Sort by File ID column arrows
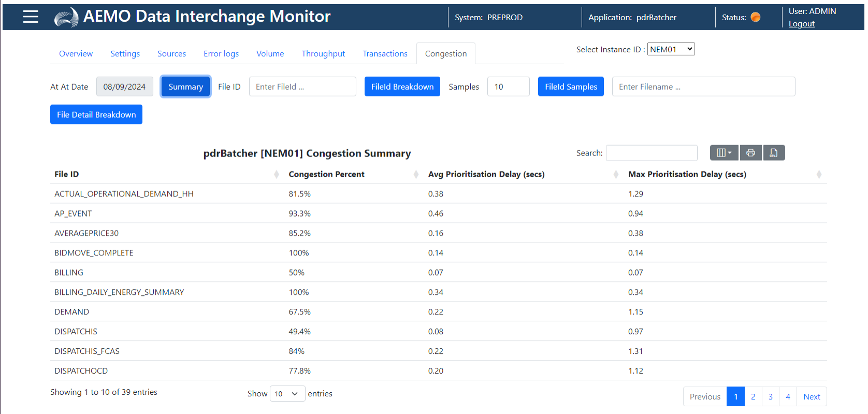 pyautogui.click(x=277, y=175)
